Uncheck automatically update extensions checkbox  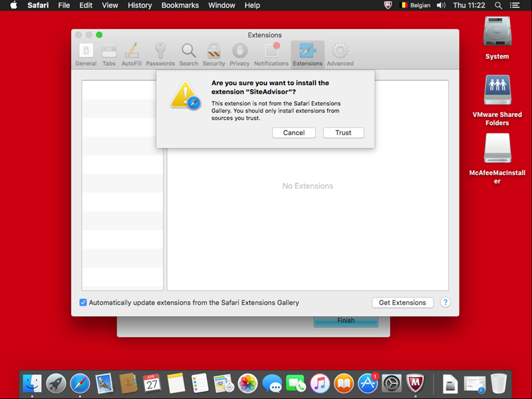(83, 303)
